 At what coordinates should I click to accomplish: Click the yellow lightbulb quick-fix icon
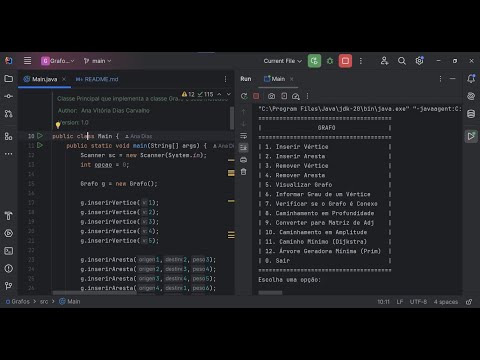click(58, 125)
